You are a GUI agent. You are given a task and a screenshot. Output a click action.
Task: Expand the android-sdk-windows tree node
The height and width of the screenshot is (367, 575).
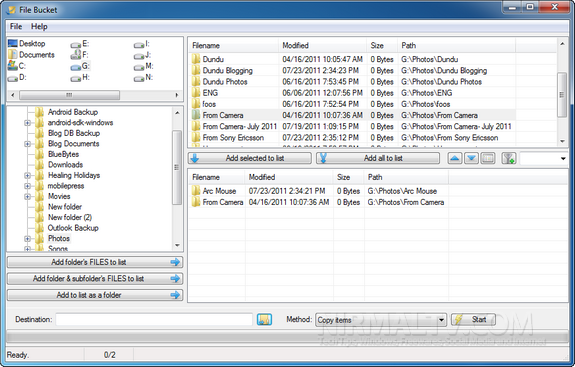28,123
